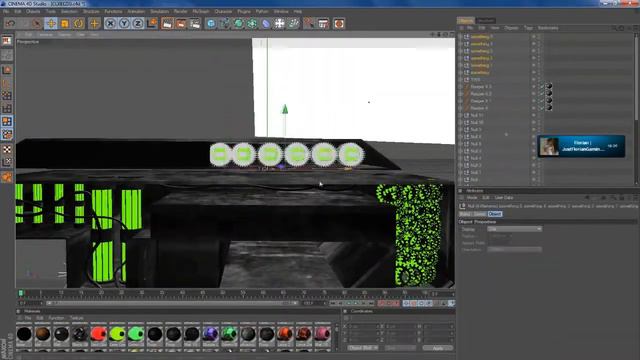Switch the coordinate system icon

[152, 24]
